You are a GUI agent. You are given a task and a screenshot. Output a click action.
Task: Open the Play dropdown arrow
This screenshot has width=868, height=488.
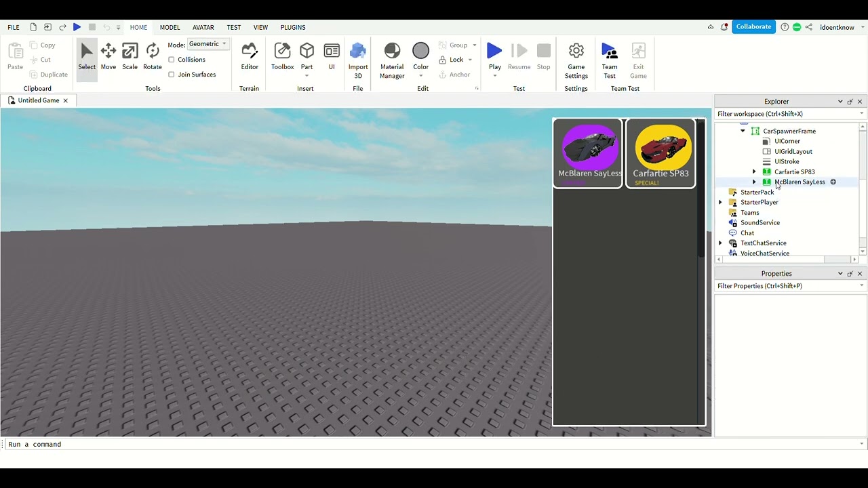point(495,76)
